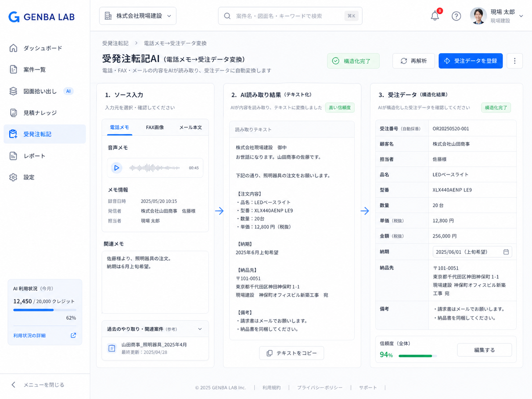Focus the keyword search field
The width and height of the screenshot is (532, 399).
[x=290, y=16]
